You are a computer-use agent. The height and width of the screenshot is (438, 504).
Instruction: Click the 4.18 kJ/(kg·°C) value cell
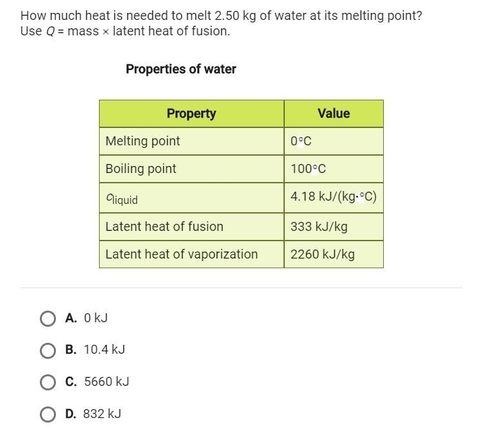click(334, 198)
